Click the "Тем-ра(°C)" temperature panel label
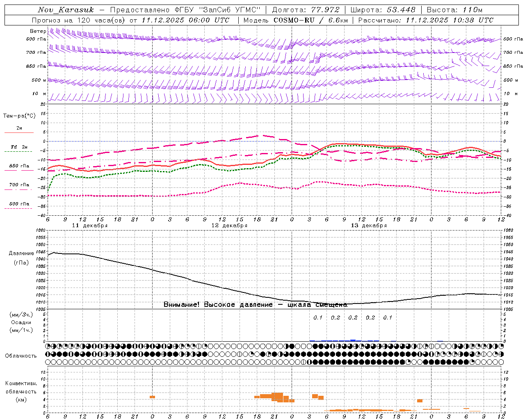The image size is (525, 420). 19,116
